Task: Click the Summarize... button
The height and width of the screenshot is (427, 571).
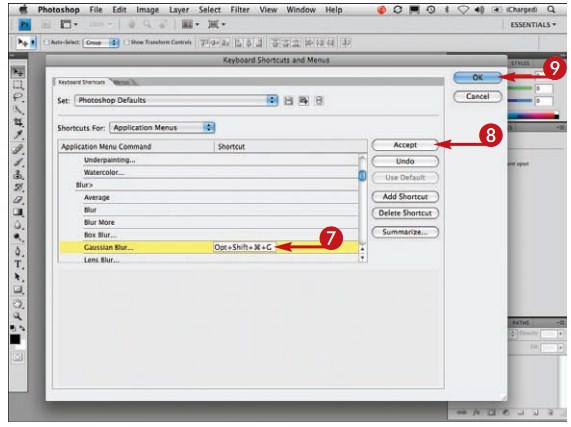Action: pos(405,232)
